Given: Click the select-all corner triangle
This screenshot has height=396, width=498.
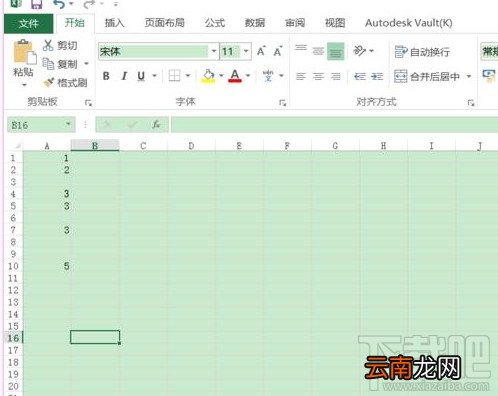Looking at the screenshot, I should pyautogui.click(x=17, y=146).
